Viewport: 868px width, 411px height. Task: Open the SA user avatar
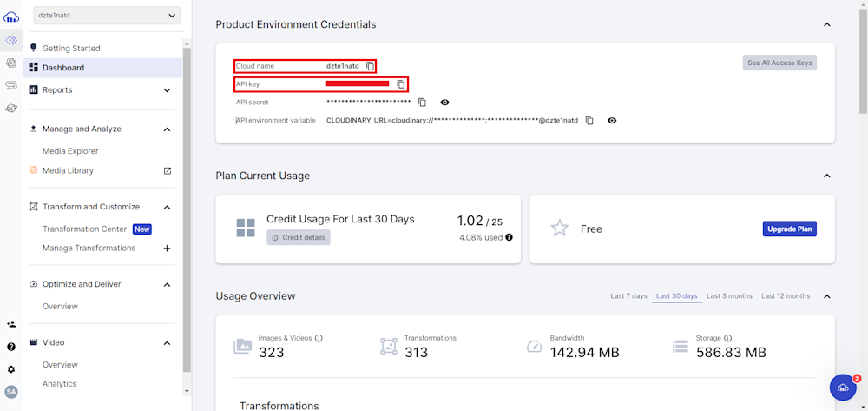pos(11,392)
